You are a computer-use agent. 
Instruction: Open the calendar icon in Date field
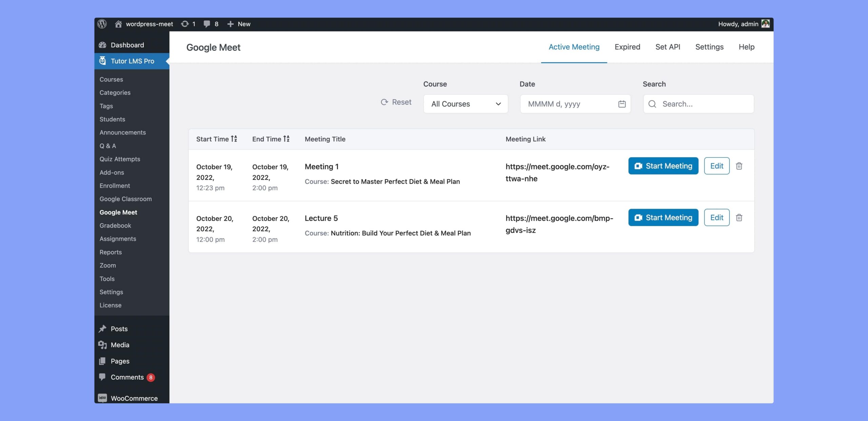(x=622, y=104)
